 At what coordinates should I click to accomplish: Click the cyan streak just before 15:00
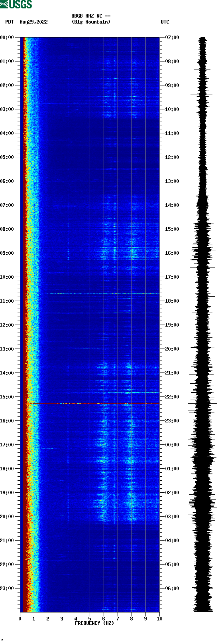pos(134,392)
